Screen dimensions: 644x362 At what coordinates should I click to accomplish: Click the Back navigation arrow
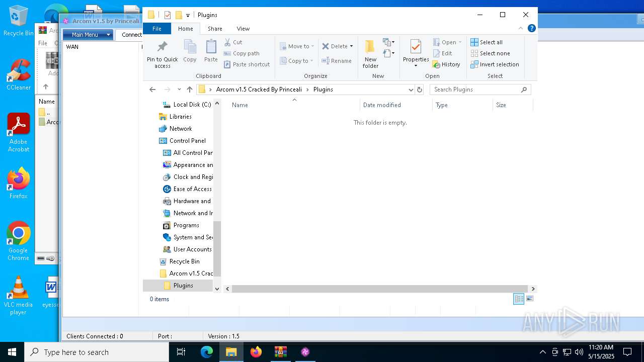pyautogui.click(x=152, y=89)
